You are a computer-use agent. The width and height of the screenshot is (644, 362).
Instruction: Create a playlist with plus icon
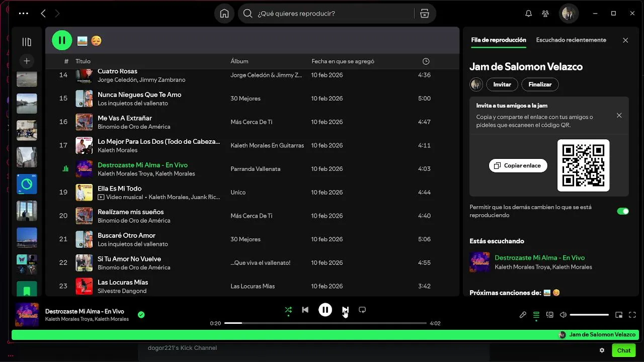27,61
